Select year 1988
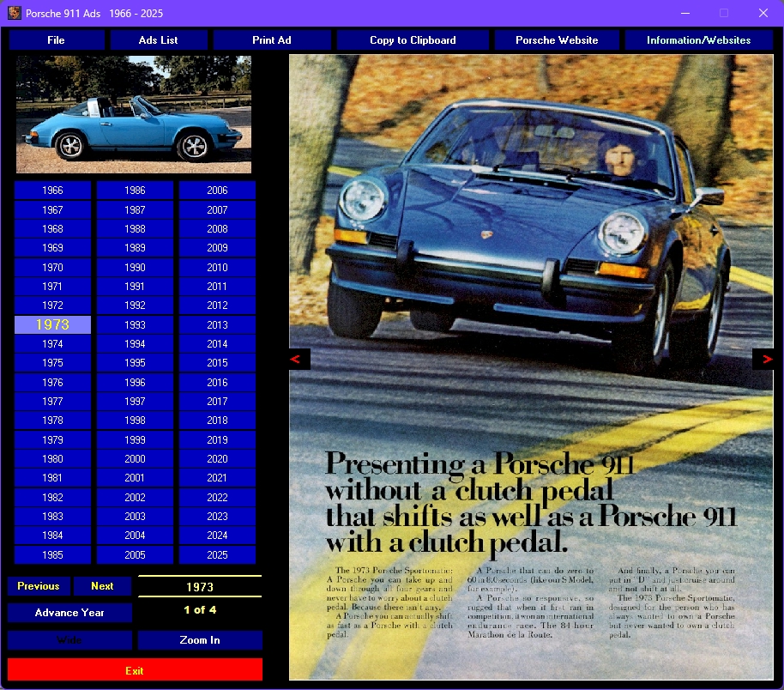Viewport: 784px width, 690px height. pyautogui.click(x=135, y=228)
